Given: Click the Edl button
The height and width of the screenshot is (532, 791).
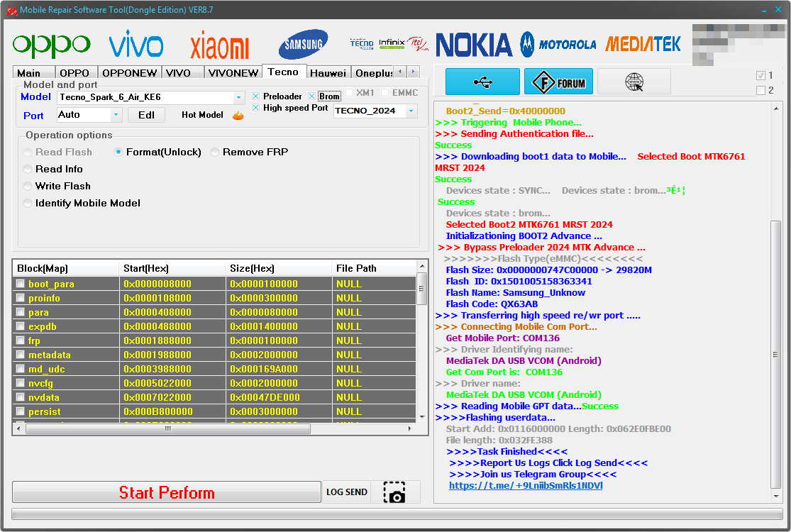Looking at the screenshot, I should pyautogui.click(x=146, y=116).
